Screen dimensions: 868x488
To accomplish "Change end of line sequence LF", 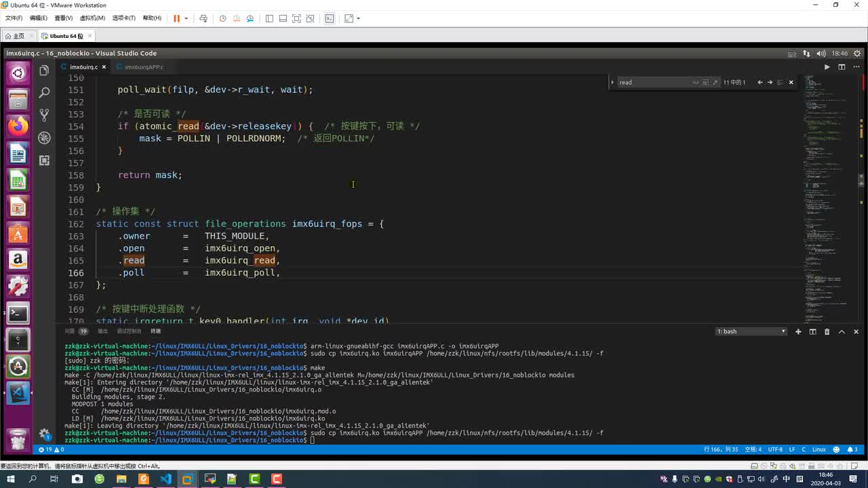I will 792,449.
